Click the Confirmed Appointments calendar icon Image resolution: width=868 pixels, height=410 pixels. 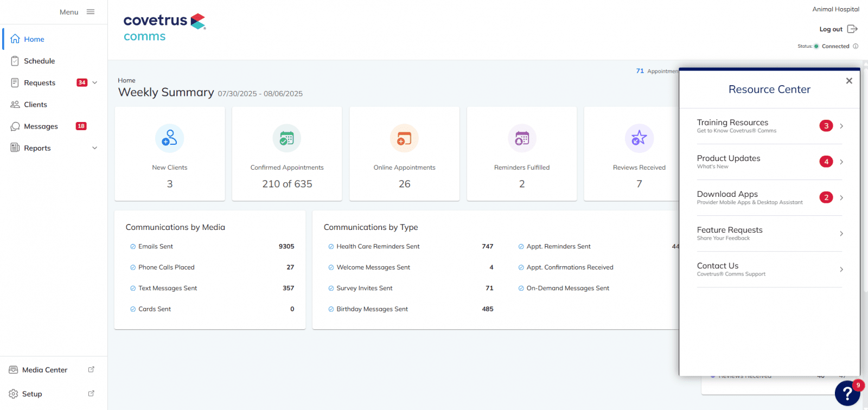(x=286, y=138)
